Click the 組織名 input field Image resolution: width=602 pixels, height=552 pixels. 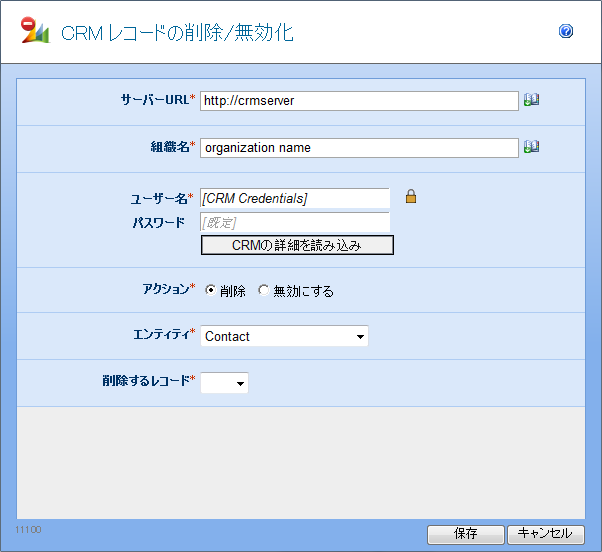[x=359, y=147]
